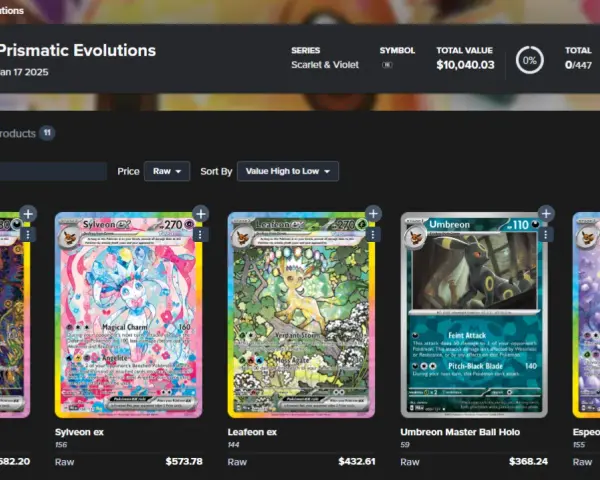Click the total value $10,040.03

coord(465,65)
